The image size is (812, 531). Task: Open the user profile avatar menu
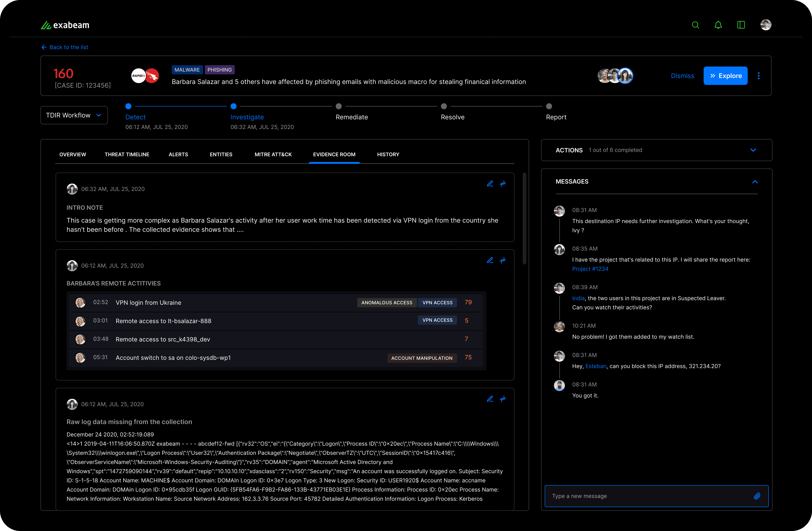coord(766,25)
